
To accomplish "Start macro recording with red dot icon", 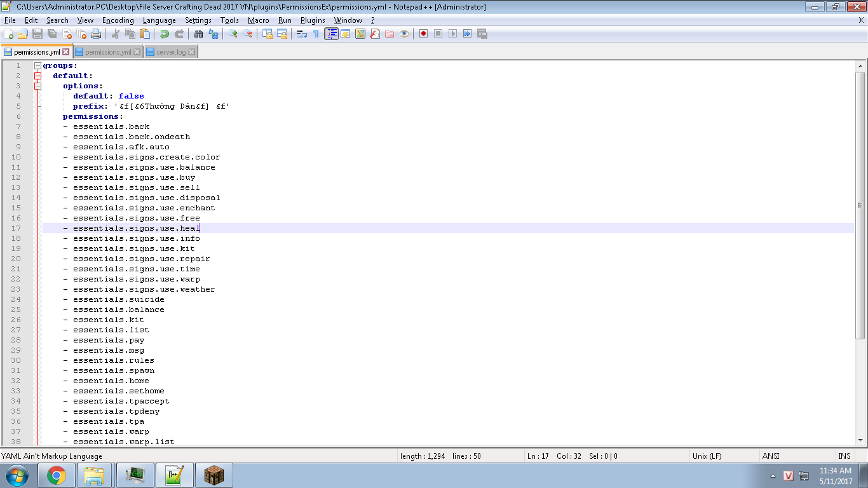I will tap(423, 34).
